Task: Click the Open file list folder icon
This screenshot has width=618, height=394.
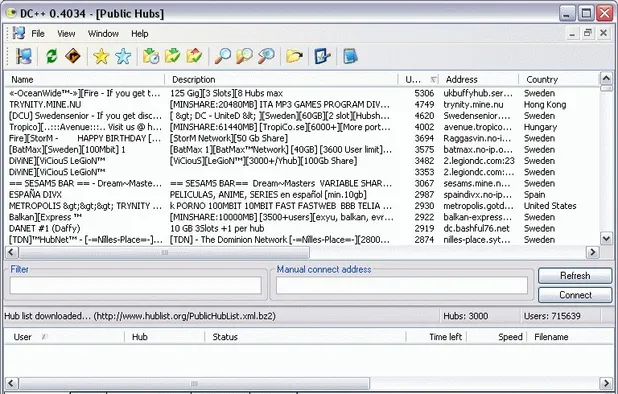Action: (x=294, y=56)
